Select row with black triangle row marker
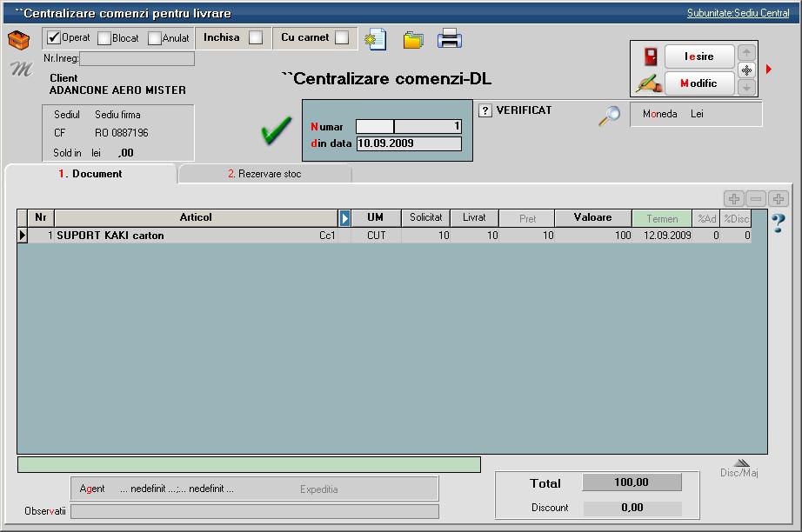The height and width of the screenshot is (532, 802). (22, 236)
